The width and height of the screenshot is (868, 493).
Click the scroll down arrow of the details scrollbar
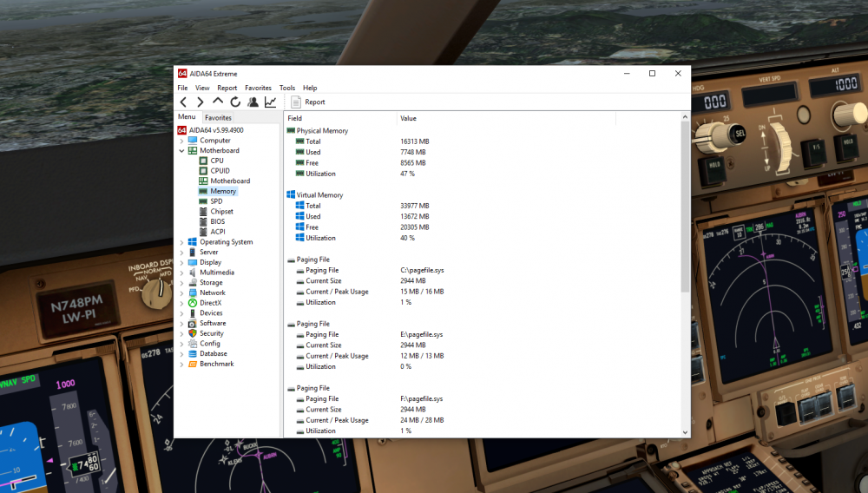coord(686,433)
